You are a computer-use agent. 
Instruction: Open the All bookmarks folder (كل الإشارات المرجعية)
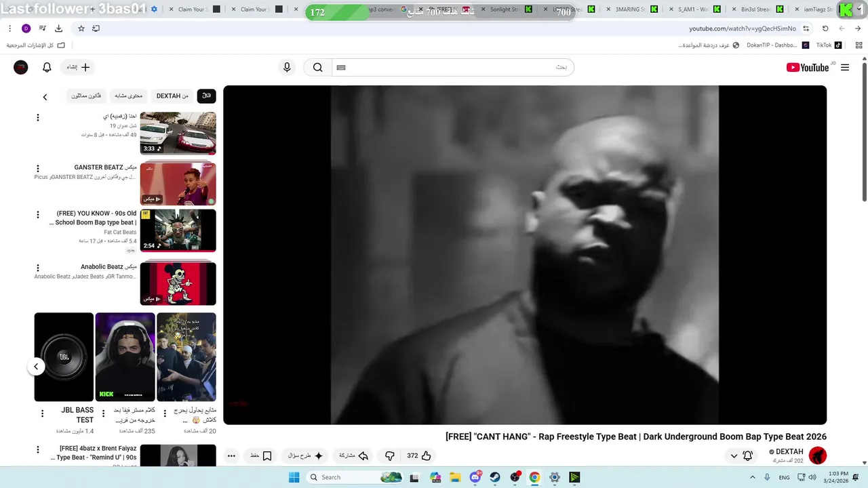tap(35, 45)
